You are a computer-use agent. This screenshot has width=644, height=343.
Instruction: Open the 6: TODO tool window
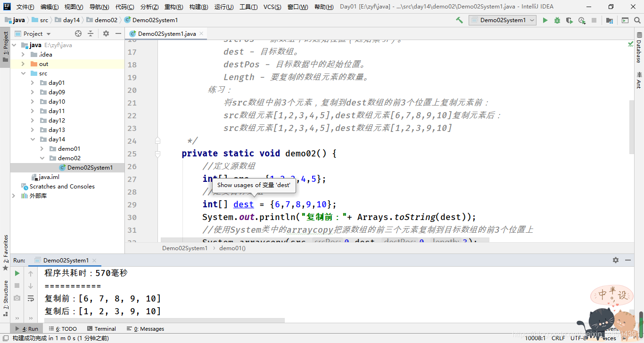tap(63, 329)
